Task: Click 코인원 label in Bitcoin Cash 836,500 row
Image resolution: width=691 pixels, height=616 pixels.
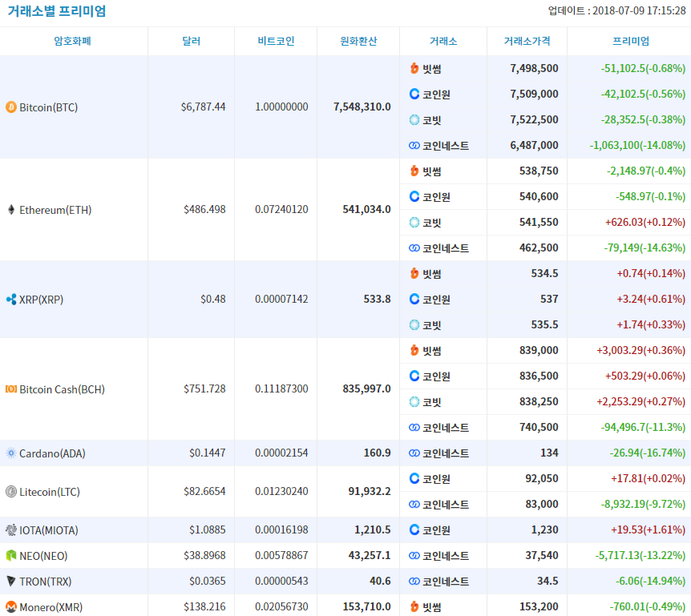Action: click(x=436, y=376)
